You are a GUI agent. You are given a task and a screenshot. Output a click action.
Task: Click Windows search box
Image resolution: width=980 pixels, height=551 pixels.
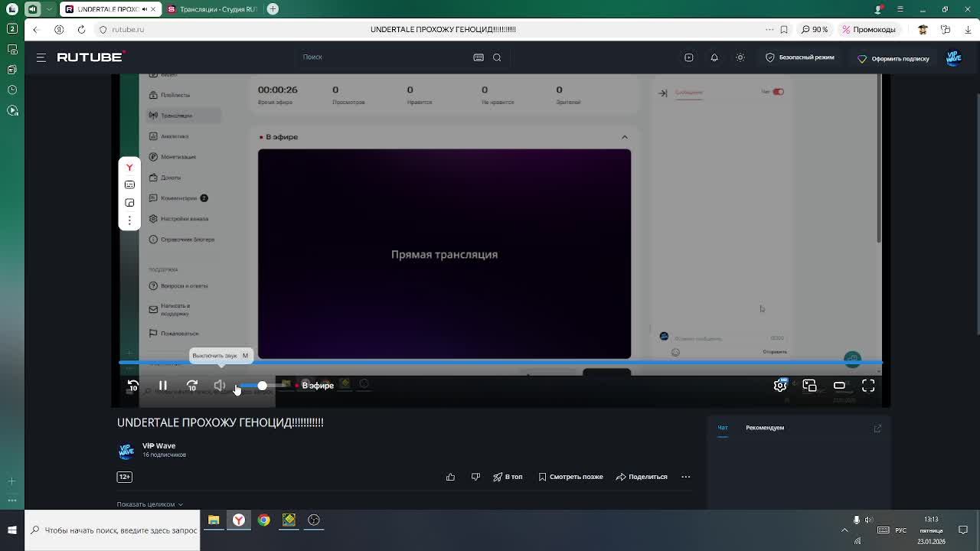click(x=113, y=530)
